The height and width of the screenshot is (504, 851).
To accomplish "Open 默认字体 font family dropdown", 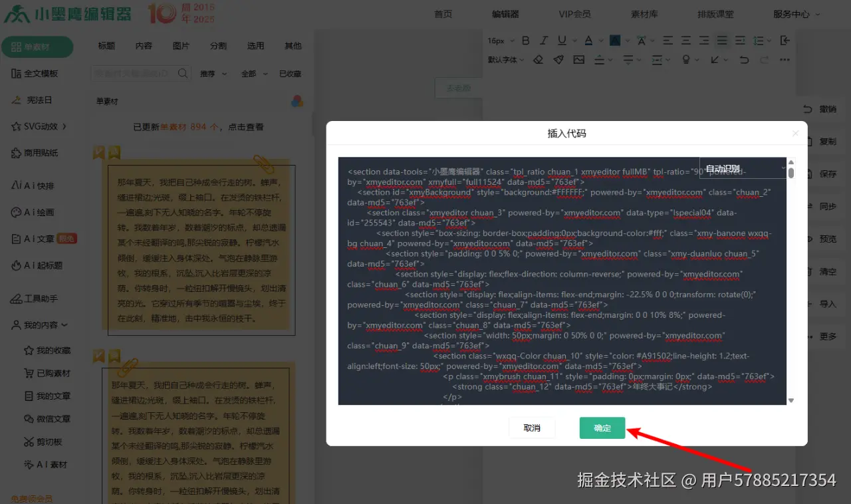I will (505, 59).
